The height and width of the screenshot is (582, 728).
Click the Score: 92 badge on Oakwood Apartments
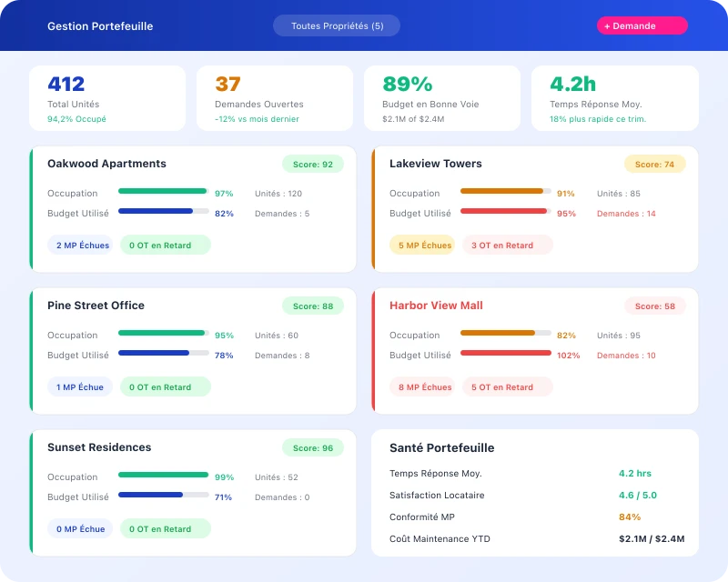[x=313, y=164]
